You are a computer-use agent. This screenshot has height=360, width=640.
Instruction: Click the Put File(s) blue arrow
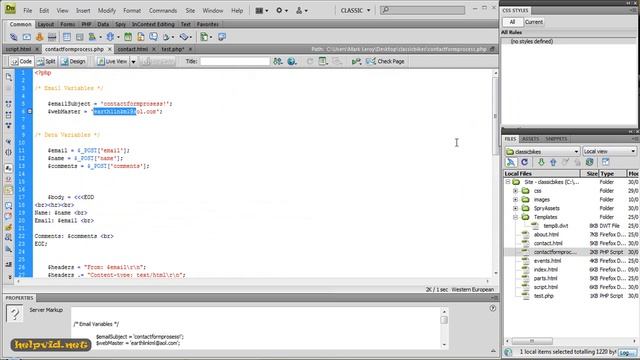[x=553, y=162]
